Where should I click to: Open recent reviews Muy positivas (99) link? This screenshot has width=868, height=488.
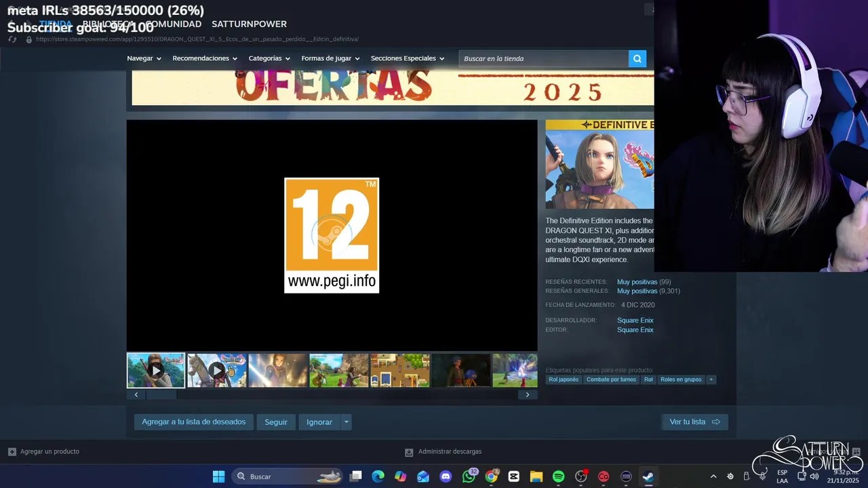(644, 282)
